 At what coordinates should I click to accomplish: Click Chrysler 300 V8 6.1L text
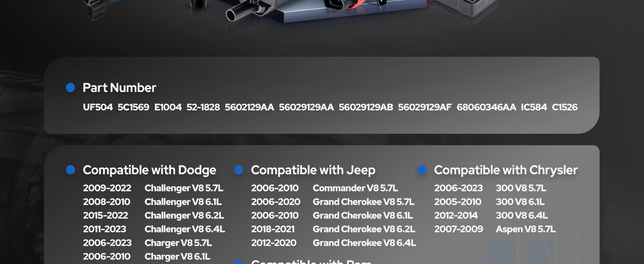pyautogui.click(x=520, y=202)
